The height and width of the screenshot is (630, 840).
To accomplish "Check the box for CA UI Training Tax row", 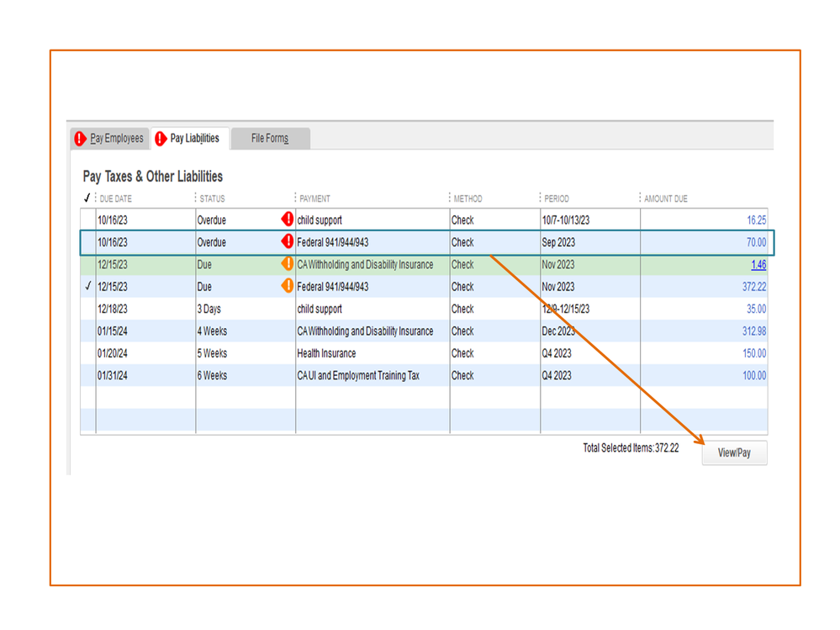I will (x=87, y=375).
